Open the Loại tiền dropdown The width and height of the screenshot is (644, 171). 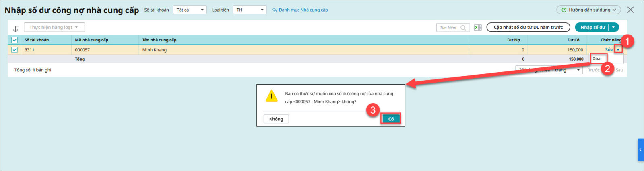[250, 10]
